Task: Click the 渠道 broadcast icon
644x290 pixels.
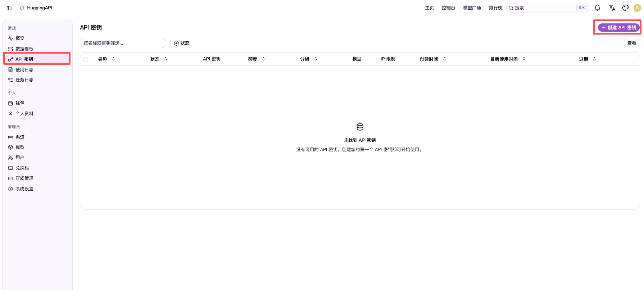Action: tap(10, 137)
